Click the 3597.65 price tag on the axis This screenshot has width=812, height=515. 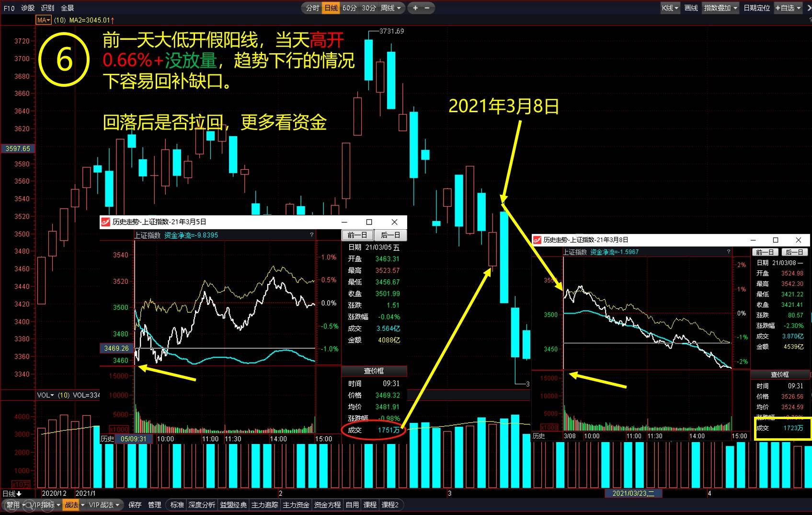tap(17, 149)
